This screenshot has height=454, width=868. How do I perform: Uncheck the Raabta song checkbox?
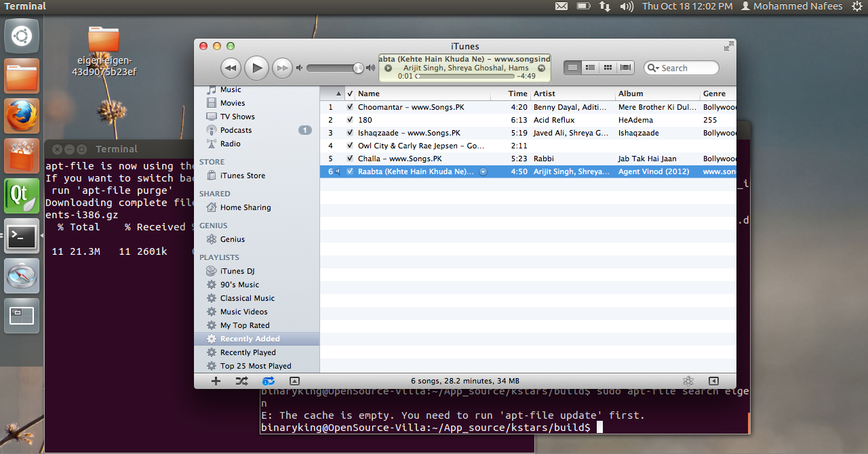(350, 171)
